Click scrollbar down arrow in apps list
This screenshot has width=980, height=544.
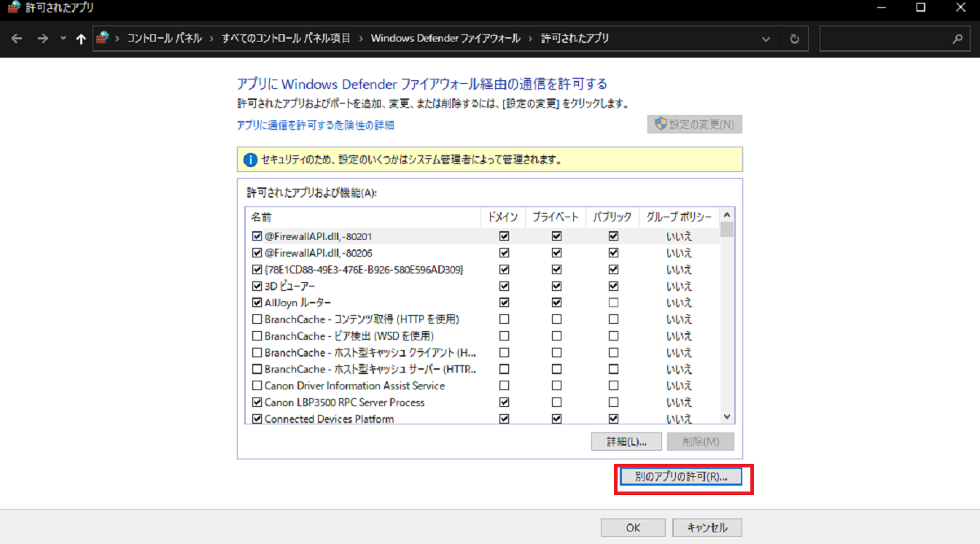(x=726, y=416)
